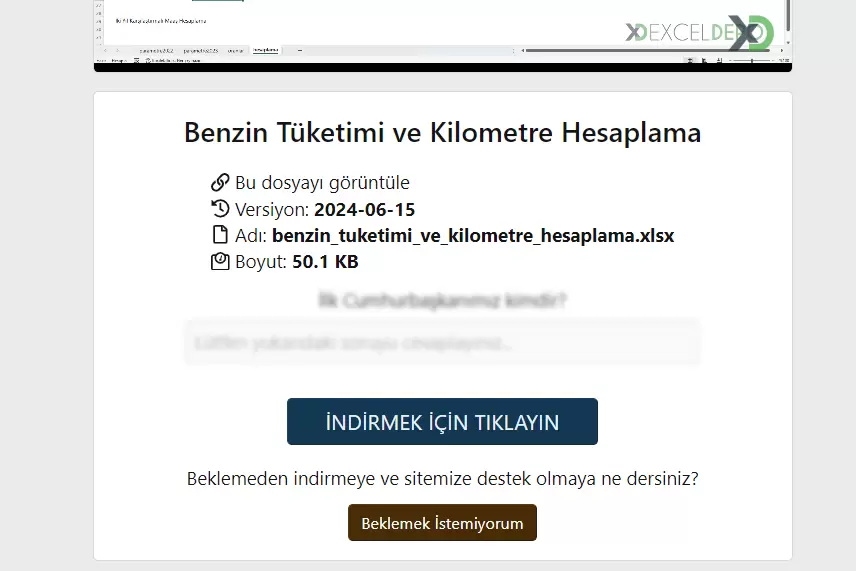Select filename benzin_tuketimi_ve_kilometre_hesaplama.xlsx
Viewport: 856px width, 571px height.
pos(473,236)
